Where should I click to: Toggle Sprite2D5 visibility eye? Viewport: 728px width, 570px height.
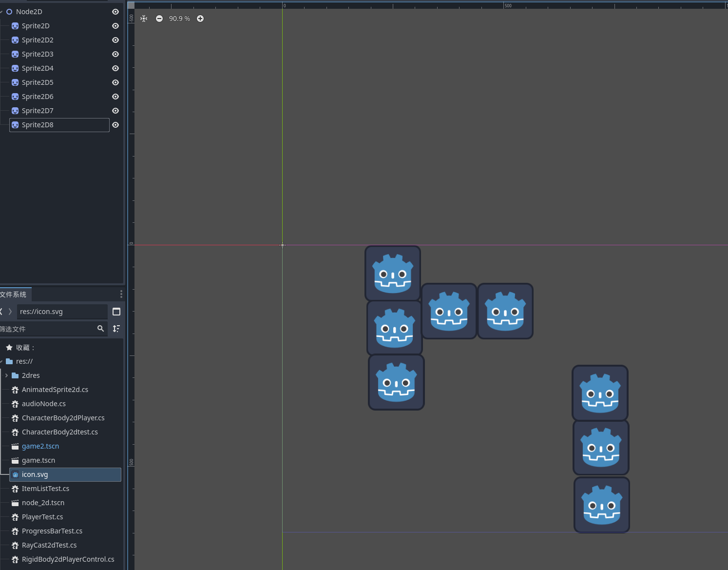click(x=115, y=82)
